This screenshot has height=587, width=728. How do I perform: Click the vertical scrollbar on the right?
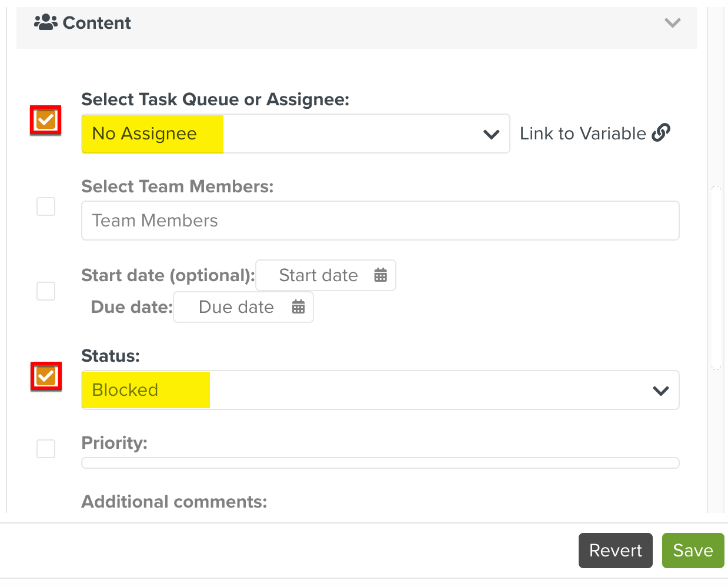(x=716, y=278)
